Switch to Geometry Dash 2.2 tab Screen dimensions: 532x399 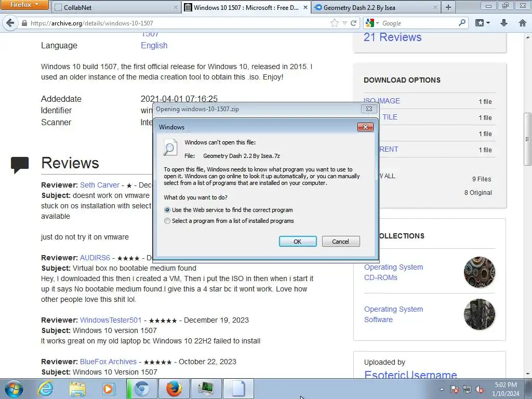click(376, 7)
